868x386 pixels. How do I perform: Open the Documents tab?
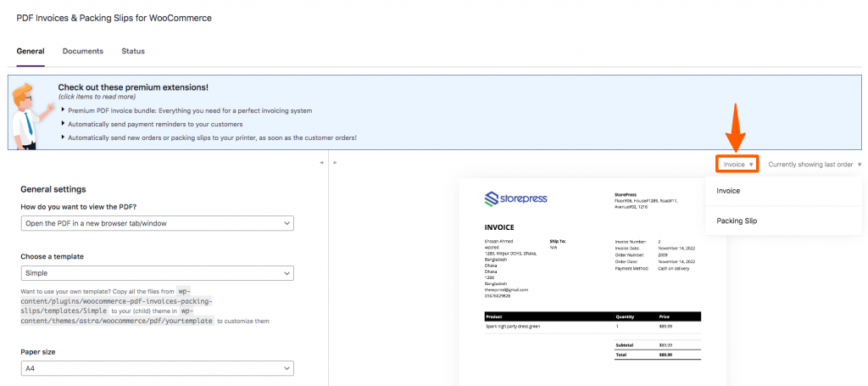click(x=83, y=51)
